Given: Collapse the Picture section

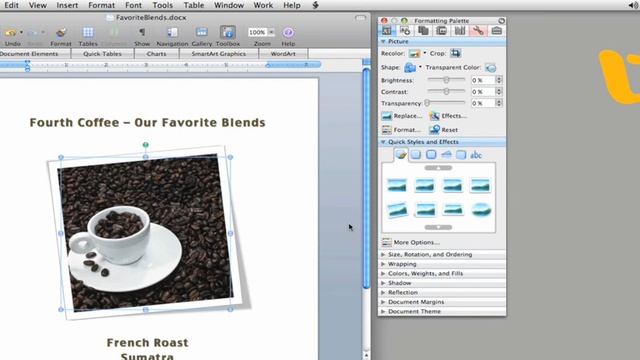Looking at the screenshot, I should click(x=383, y=42).
